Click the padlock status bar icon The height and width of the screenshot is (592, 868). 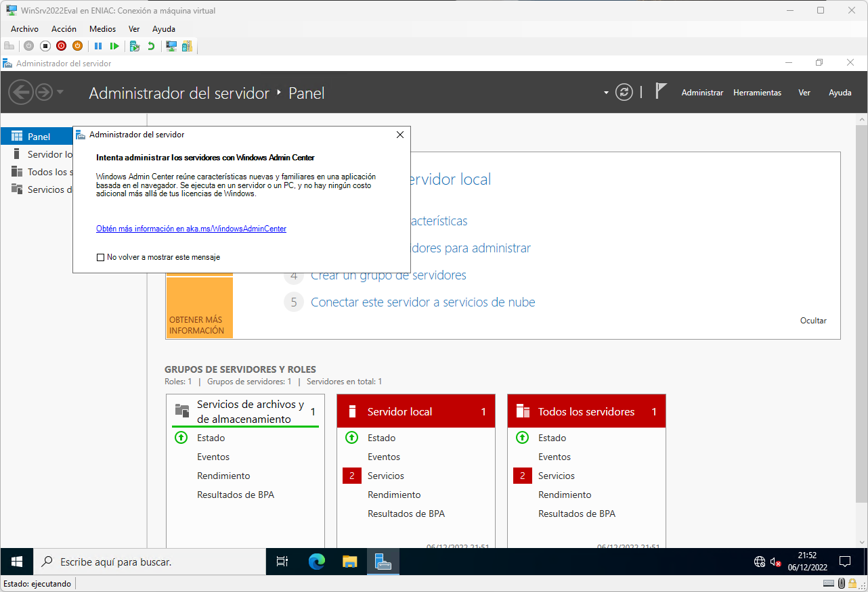(854, 584)
